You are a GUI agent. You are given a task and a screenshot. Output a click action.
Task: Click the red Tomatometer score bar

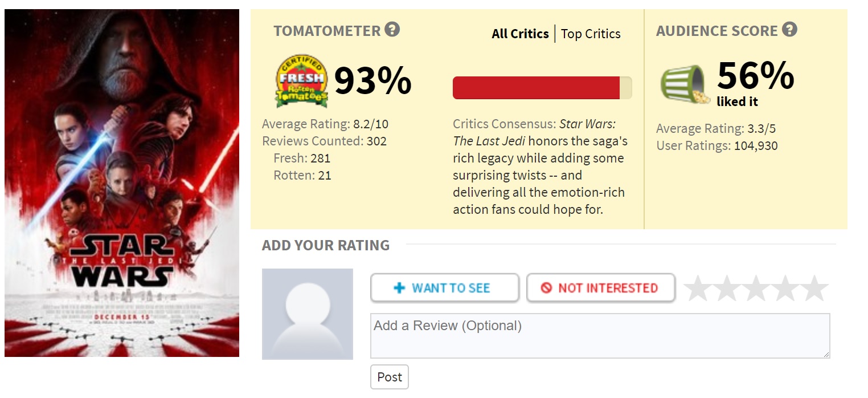(x=536, y=88)
